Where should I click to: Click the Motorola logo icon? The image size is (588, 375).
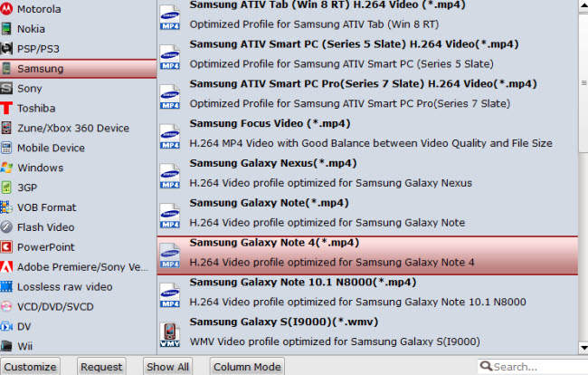tap(6, 9)
